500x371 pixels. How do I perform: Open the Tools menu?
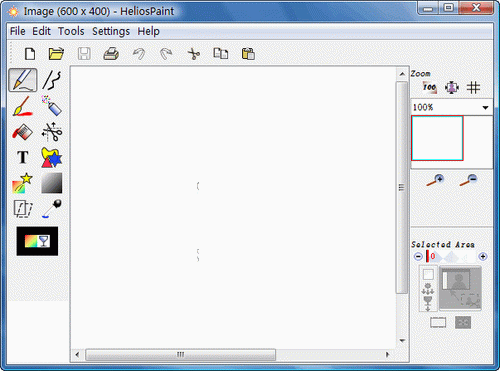71,31
